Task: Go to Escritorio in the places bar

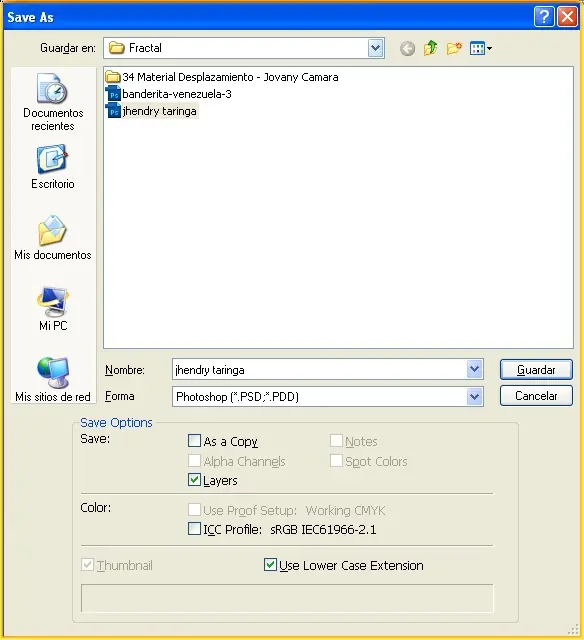Action: pyautogui.click(x=53, y=167)
